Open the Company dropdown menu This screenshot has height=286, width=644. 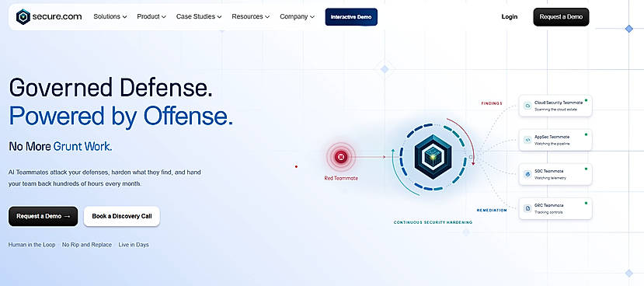(x=297, y=17)
